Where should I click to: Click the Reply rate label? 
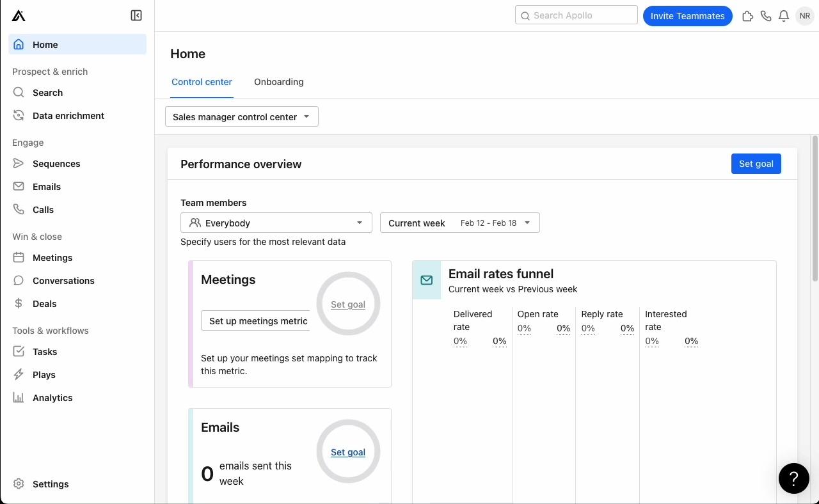tap(602, 314)
